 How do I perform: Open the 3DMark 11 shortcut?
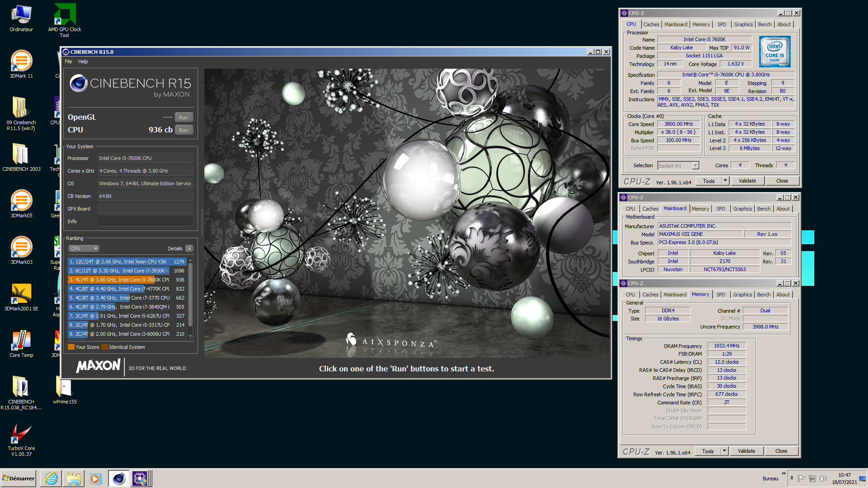21,65
